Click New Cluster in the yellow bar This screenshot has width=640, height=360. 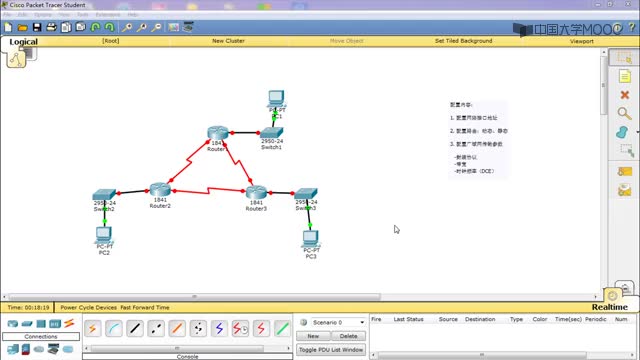(x=228, y=41)
